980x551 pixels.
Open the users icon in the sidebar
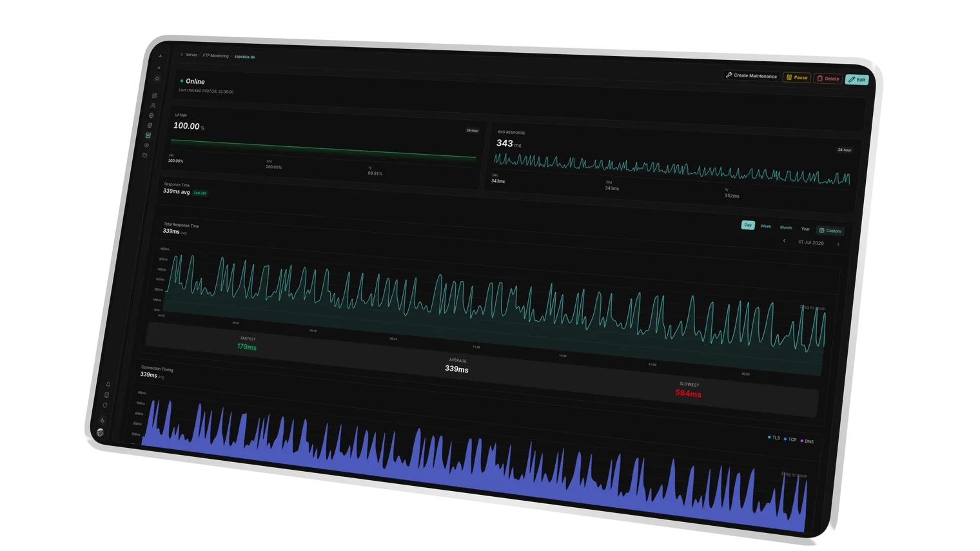[x=153, y=106]
